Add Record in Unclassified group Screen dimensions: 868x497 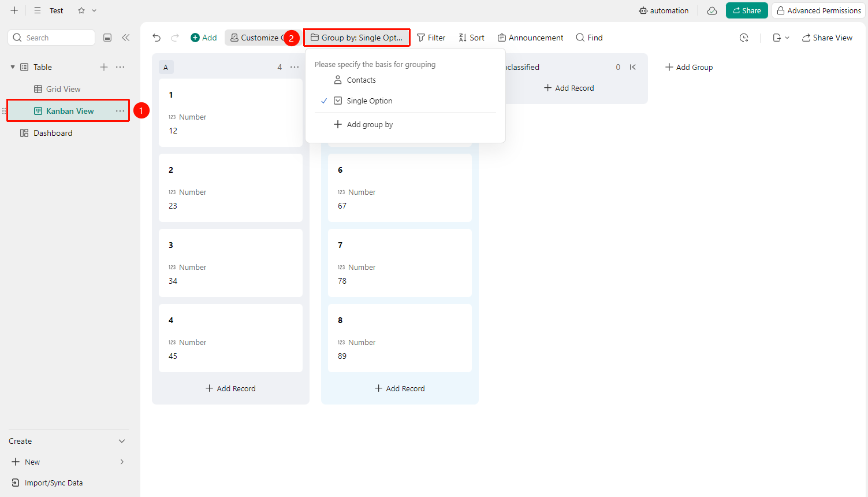[569, 88]
